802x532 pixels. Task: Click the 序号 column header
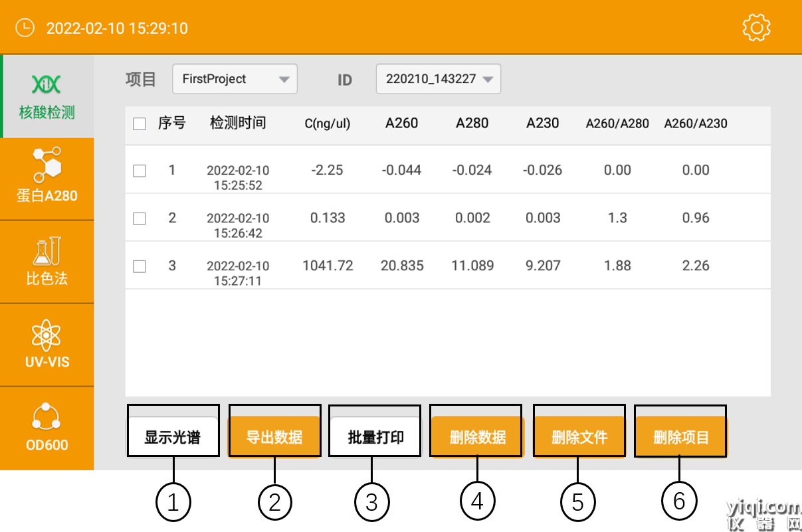(x=172, y=123)
